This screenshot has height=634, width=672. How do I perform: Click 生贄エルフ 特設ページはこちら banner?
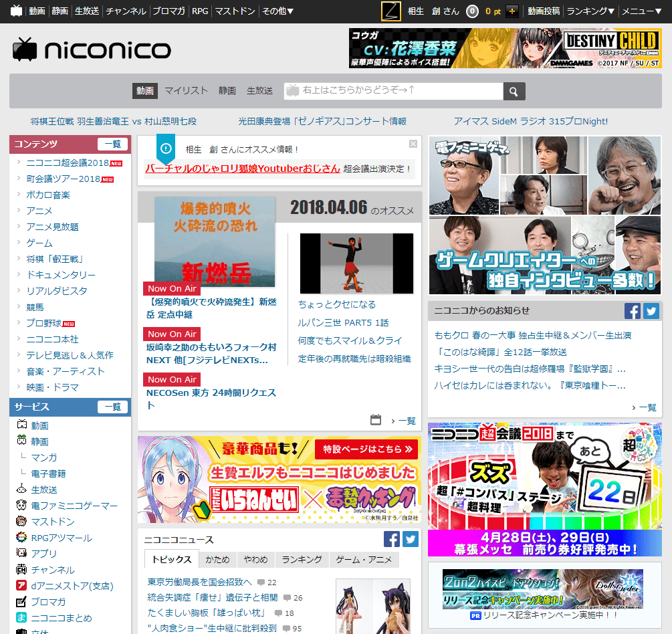point(279,480)
